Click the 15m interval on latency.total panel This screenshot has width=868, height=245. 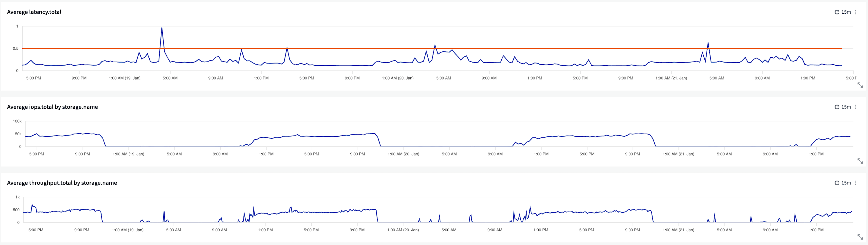(x=846, y=12)
